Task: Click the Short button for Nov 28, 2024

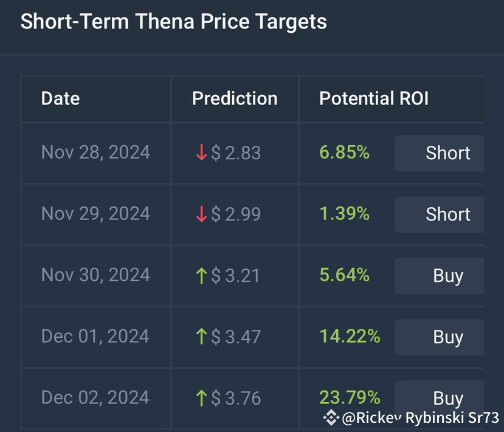Action: click(x=439, y=153)
